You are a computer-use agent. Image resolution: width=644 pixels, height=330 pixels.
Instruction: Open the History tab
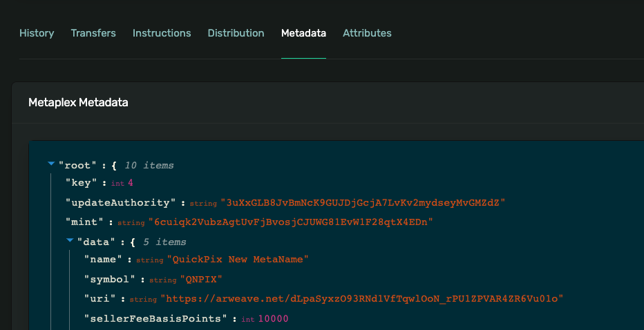coord(37,33)
